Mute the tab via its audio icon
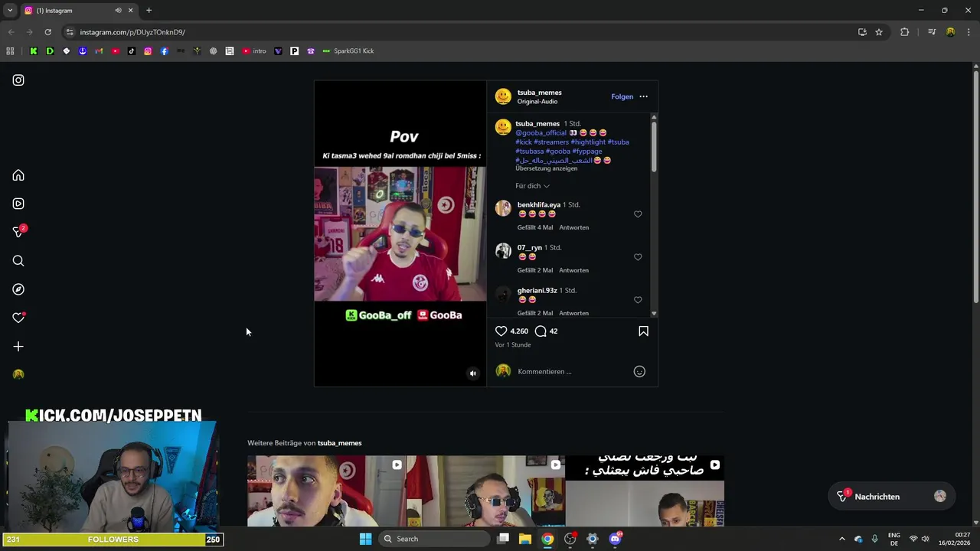This screenshot has width=980, height=551. coord(118,11)
